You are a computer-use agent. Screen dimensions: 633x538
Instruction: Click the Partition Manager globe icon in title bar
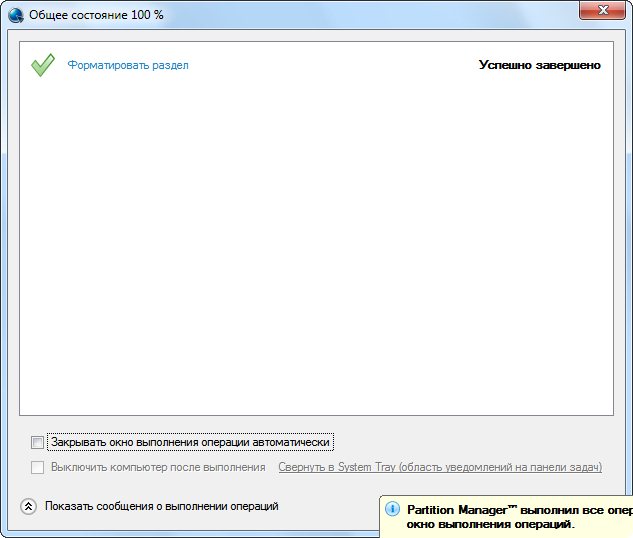pos(16,15)
